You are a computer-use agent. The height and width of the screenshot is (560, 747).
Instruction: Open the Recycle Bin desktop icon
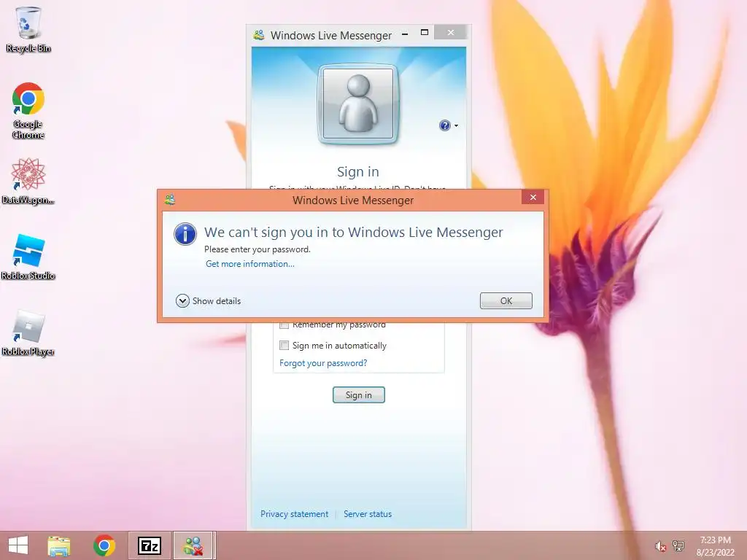click(x=28, y=29)
